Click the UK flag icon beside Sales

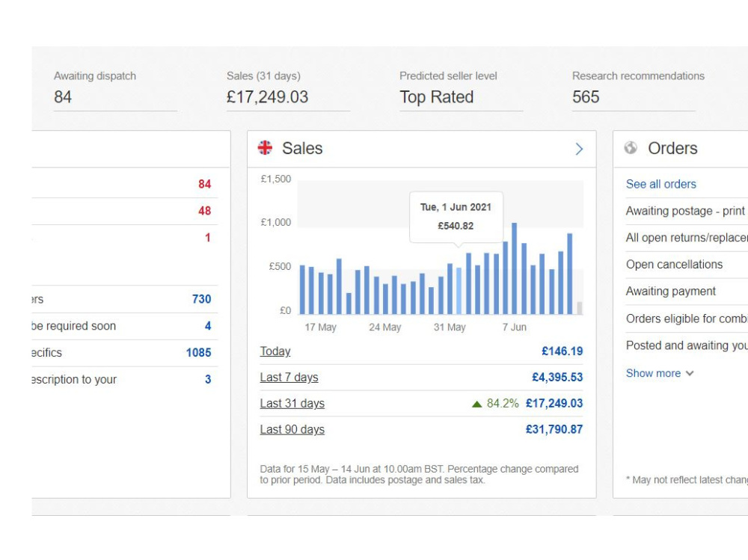(x=265, y=148)
